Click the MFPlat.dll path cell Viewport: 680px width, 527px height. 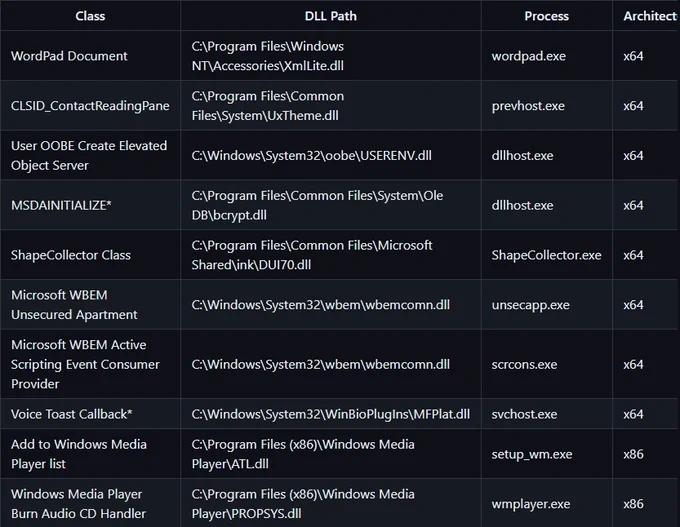coord(330,414)
